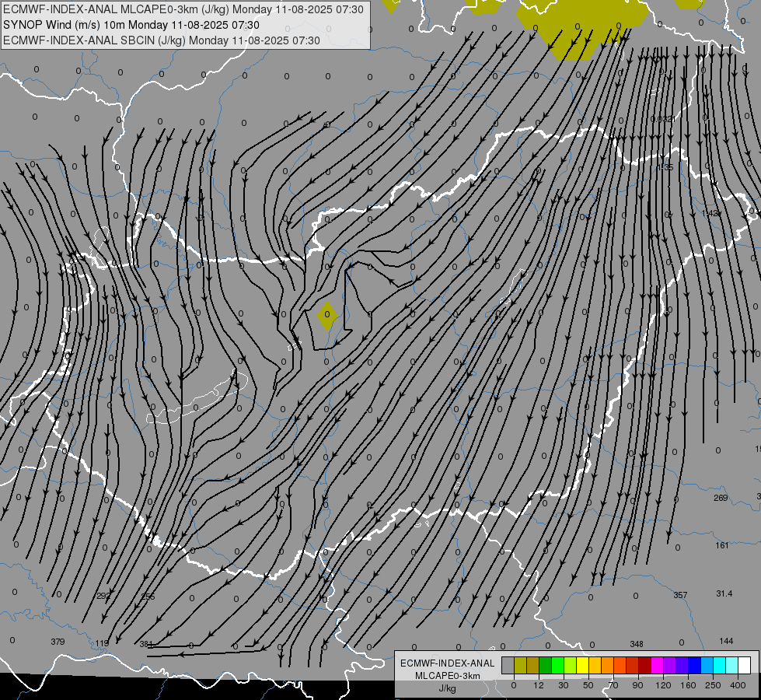Select the red swatch before 90
The width and height of the screenshot is (761, 700).
point(633,665)
